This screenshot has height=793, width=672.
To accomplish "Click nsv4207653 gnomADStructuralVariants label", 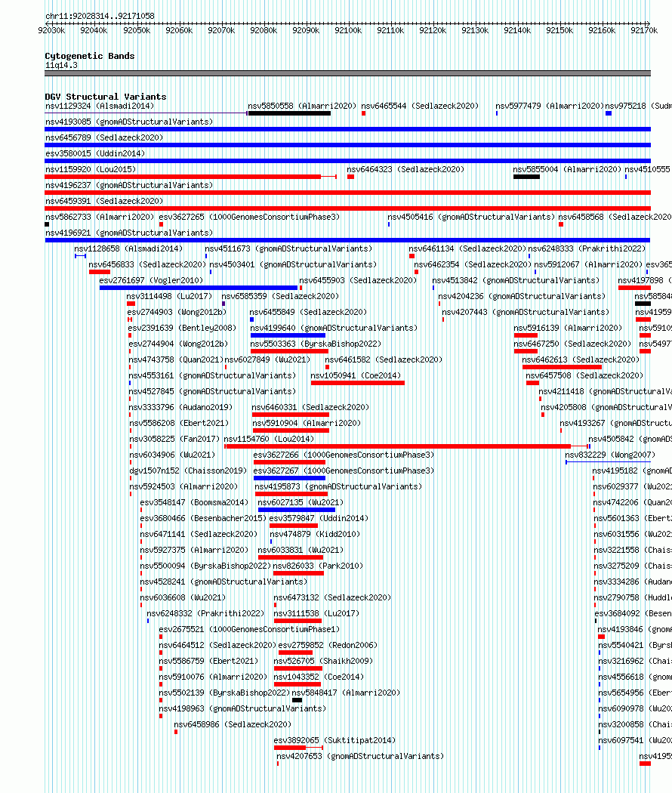I will pos(360,756).
